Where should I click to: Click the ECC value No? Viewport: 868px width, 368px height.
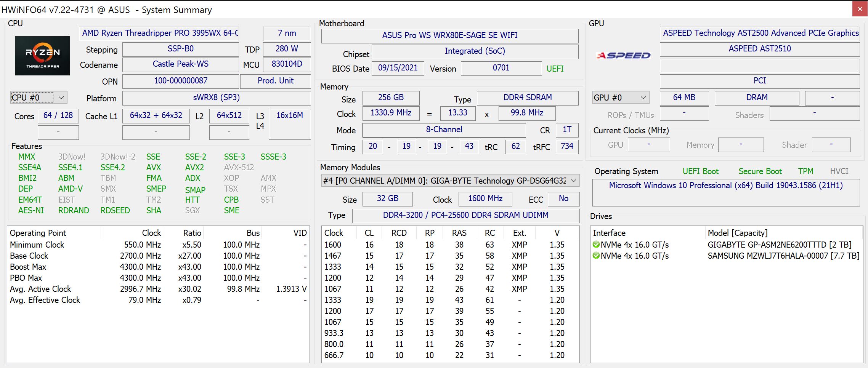pyautogui.click(x=563, y=198)
